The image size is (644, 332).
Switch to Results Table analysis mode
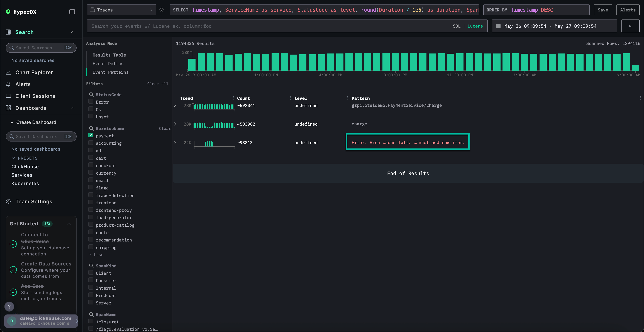coord(109,55)
